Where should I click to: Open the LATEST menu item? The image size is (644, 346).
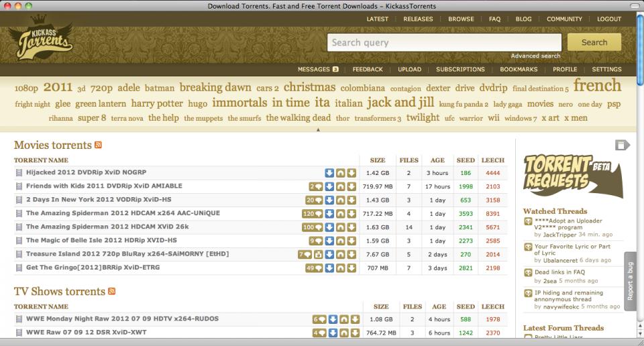[378, 19]
